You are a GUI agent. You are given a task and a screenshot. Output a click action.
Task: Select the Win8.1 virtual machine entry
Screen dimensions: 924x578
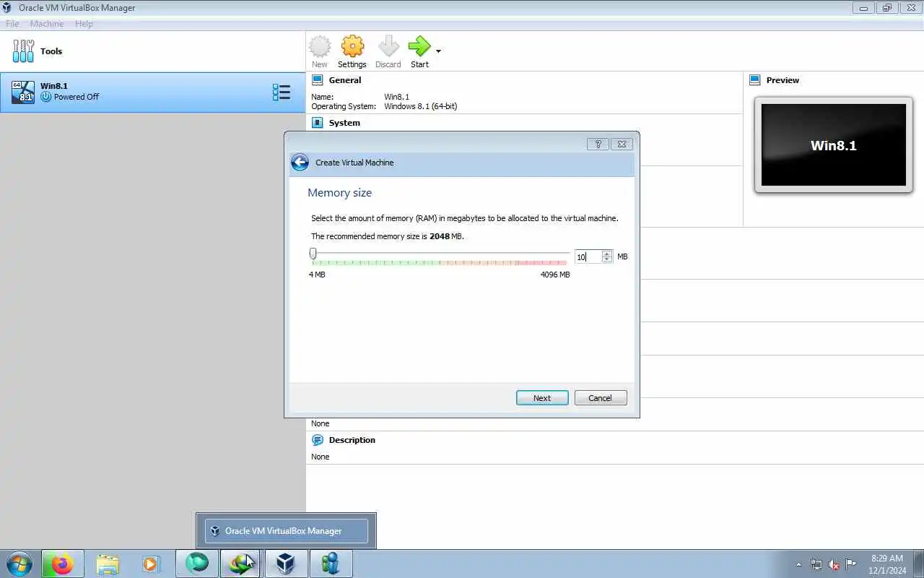[153, 92]
